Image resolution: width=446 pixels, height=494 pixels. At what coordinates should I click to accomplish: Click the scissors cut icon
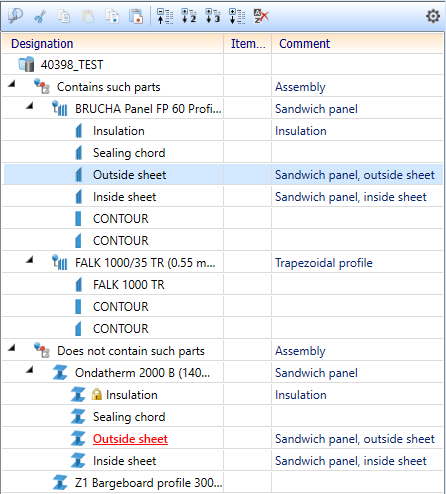pos(40,16)
